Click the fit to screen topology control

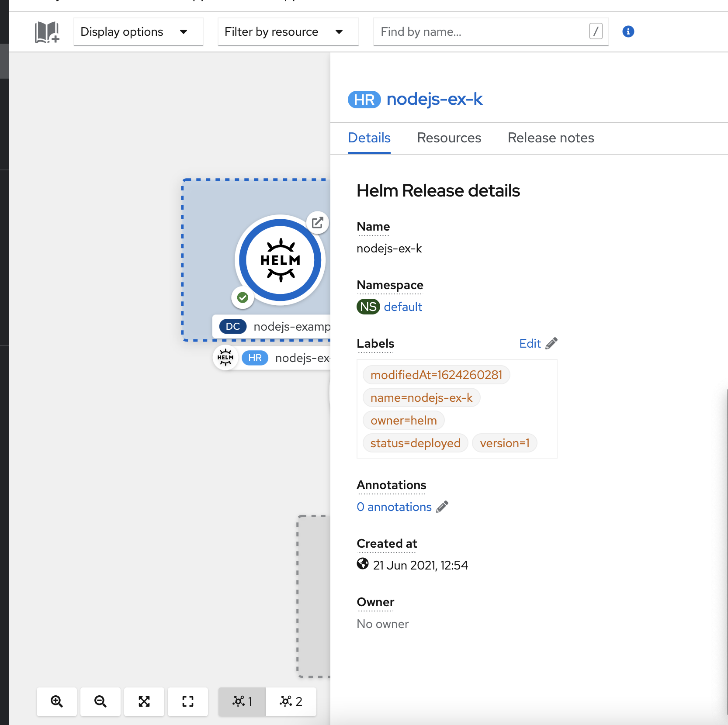[x=144, y=701]
